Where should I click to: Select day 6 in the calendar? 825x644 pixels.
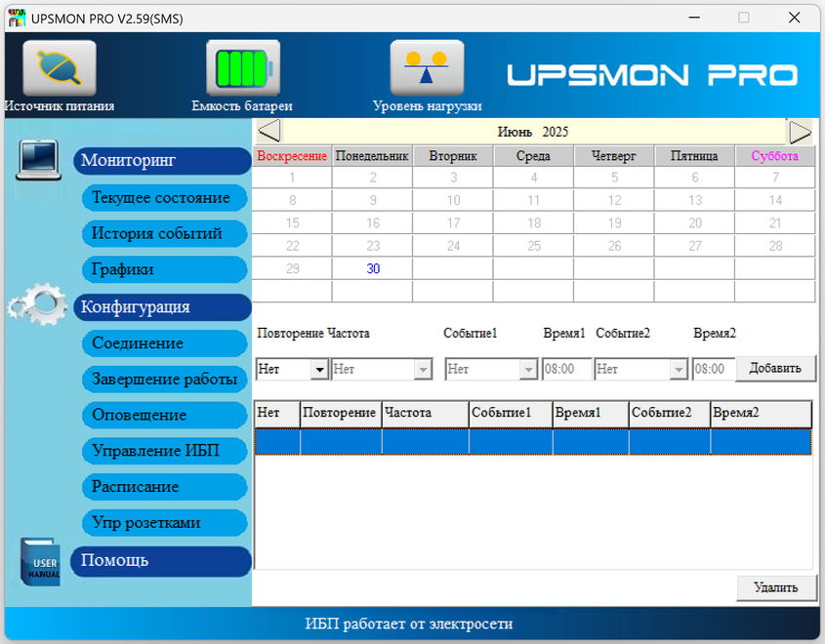click(695, 178)
